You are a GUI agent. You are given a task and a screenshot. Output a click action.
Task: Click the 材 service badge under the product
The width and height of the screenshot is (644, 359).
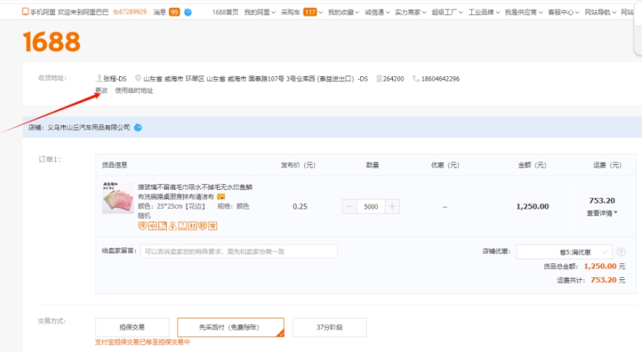pos(192,226)
